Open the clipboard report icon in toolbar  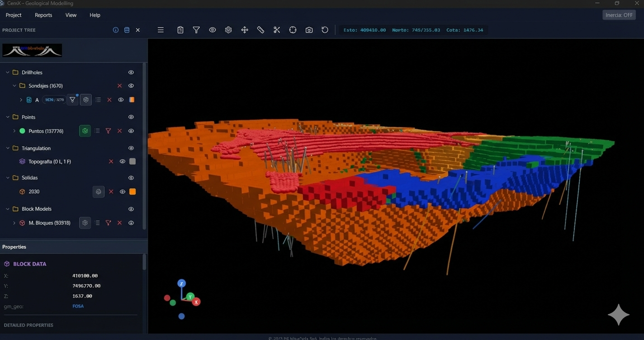coord(180,30)
